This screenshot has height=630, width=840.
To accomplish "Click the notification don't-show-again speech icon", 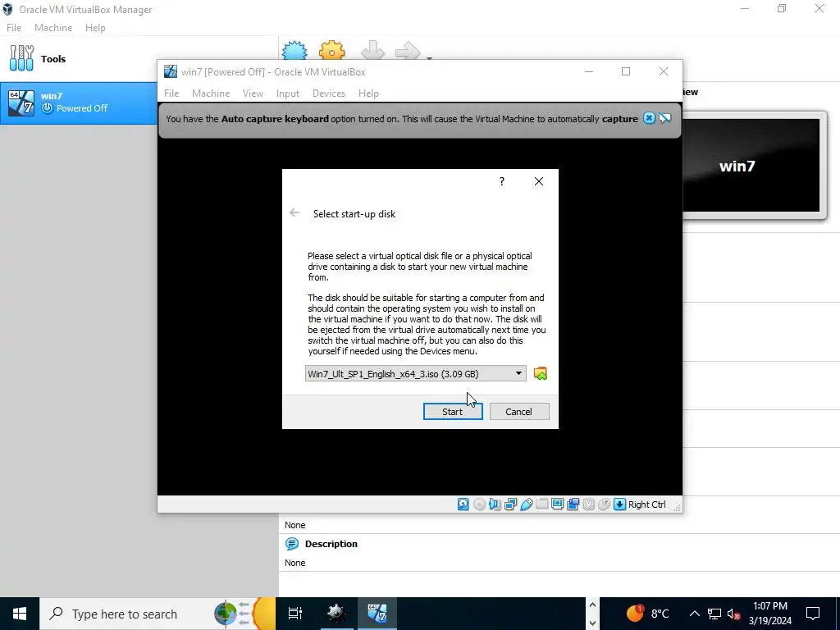I will click(x=665, y=118).
